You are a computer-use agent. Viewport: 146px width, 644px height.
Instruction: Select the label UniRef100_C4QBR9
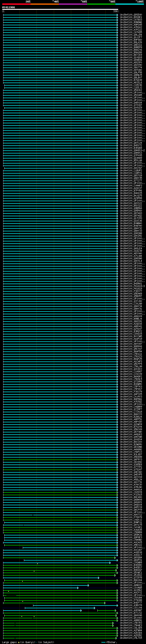(x=131, y=407)
